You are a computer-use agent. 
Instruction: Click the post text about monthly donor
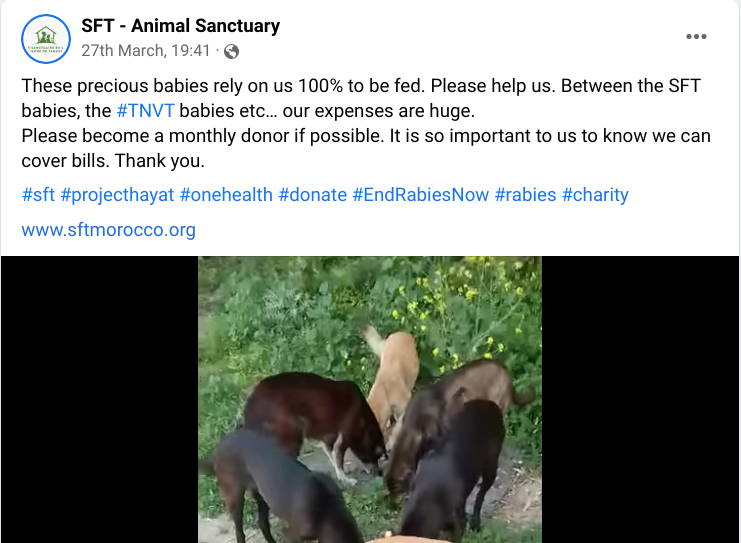366,148
